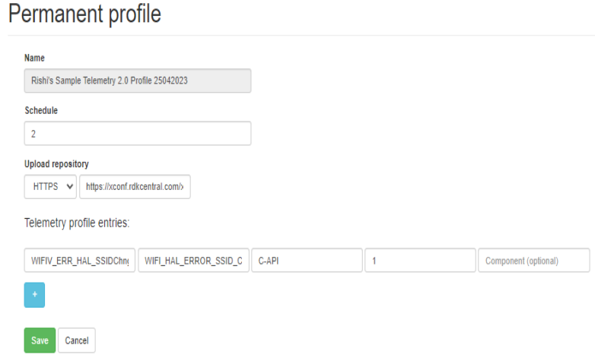Click the entry field showing value 1
Viewport: 595px width, 364px height.
click(x=420, y=260)
